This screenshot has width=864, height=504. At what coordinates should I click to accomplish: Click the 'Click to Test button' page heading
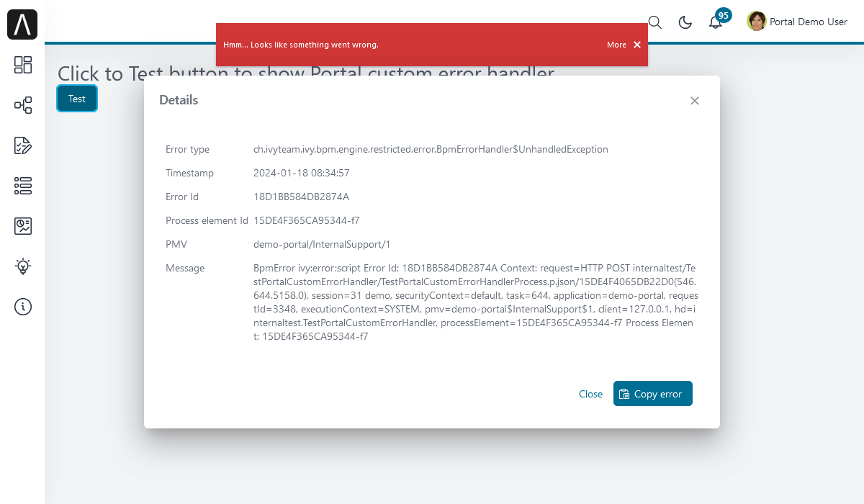coord(306,73)
